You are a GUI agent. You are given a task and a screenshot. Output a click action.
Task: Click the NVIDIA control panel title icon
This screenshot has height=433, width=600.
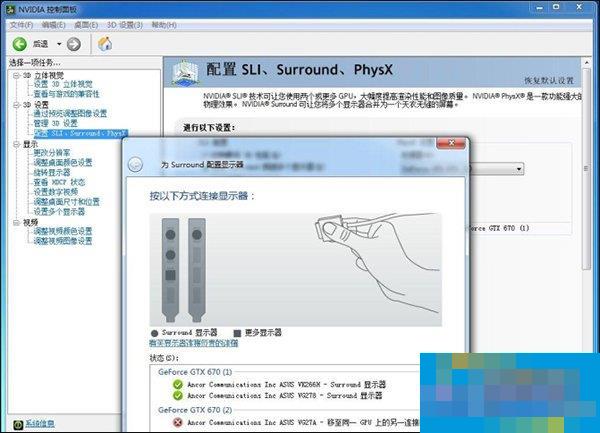click(x=11, y=9)
